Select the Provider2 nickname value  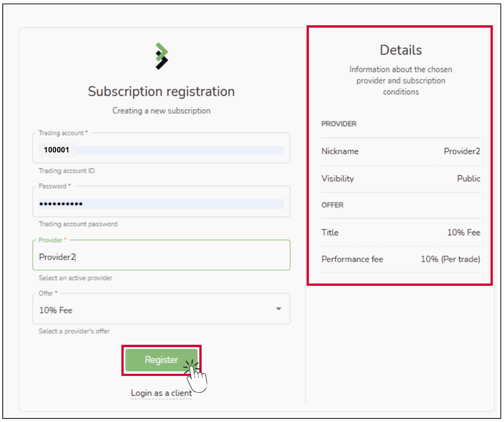tap(462, 151)
